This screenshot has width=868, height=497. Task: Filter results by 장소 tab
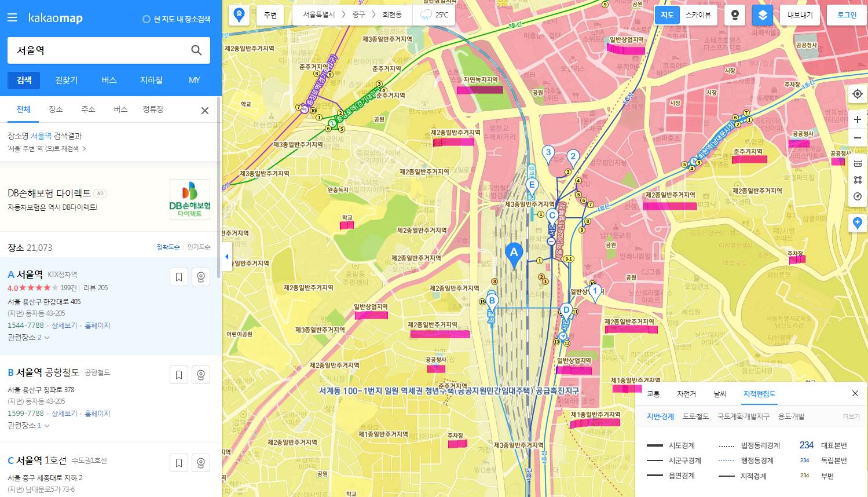[x=56, y=109]
